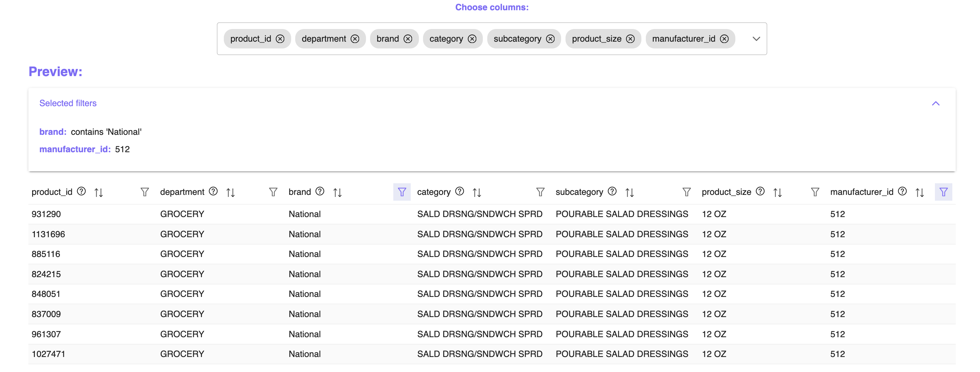The image size is (980, 372).
Task: Remove the product_id column chip
Action: [x=280, y=39]
